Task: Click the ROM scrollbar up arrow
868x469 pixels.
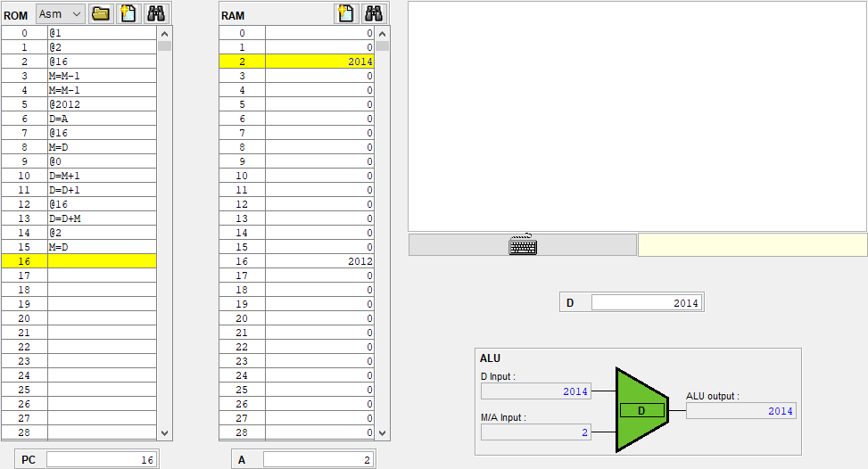Action: [165, 33]
